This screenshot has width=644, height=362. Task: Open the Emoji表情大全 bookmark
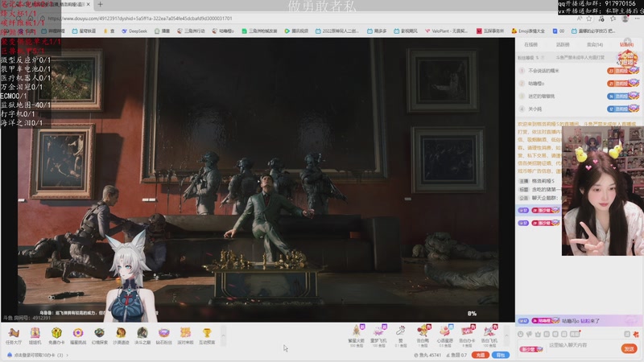pos(528,31)
